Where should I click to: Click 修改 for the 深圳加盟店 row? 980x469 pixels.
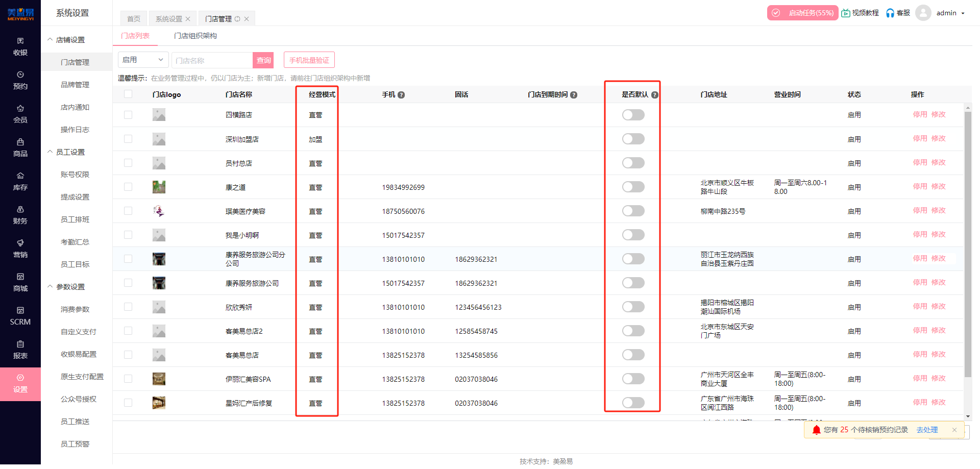(938, 138)
